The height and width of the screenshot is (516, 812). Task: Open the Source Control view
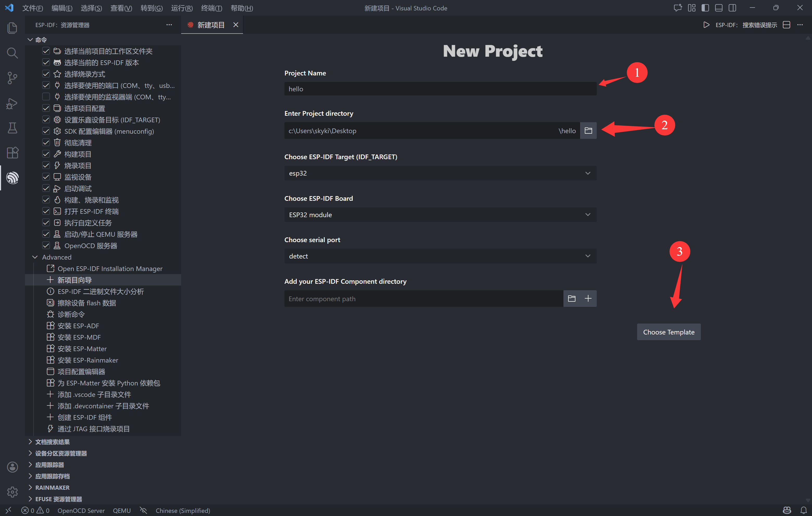[x=12, y=78]
